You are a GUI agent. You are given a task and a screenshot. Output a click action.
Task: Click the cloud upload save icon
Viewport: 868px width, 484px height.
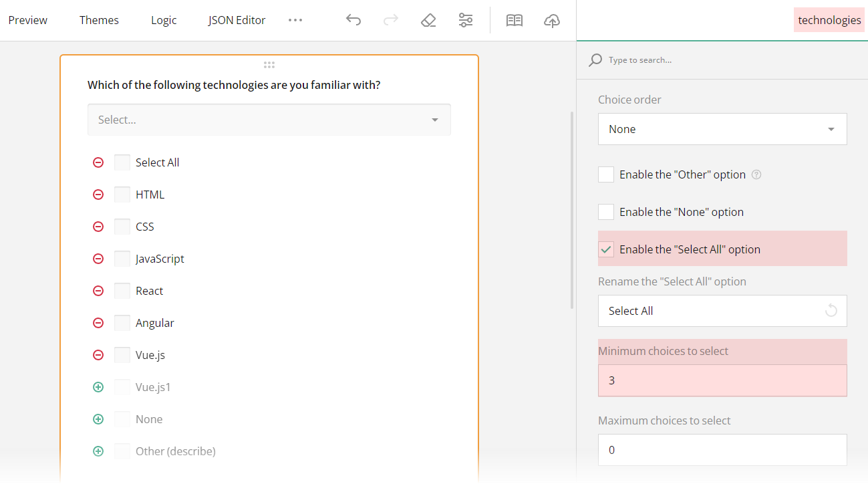pyautogui.click(x=552, y=20)
